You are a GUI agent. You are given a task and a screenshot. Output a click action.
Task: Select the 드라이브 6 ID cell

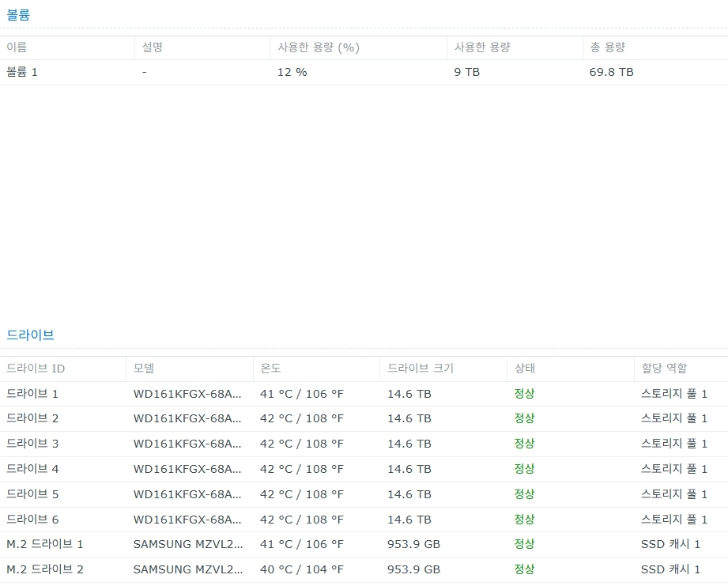(x=32, y=520)
